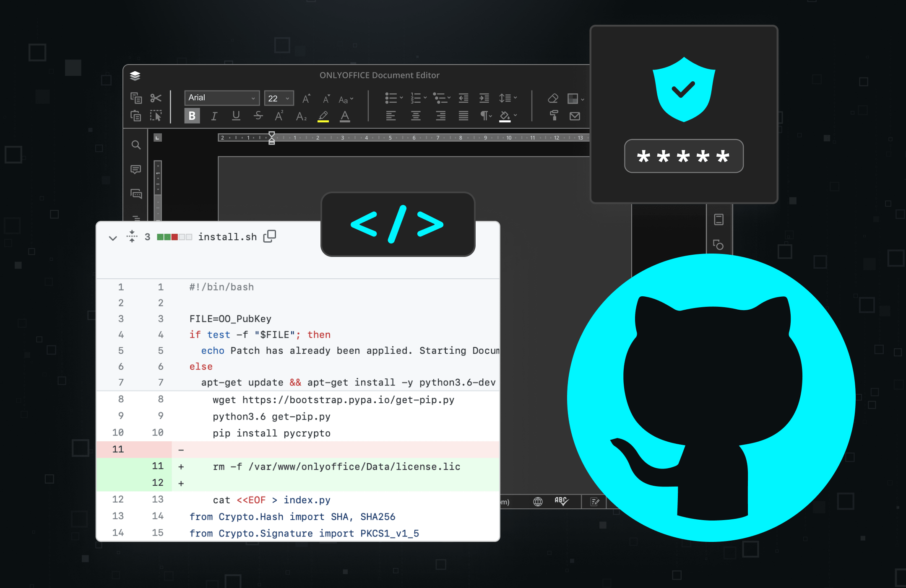
Task: Center-align the text
Action: tap(416, 116)
